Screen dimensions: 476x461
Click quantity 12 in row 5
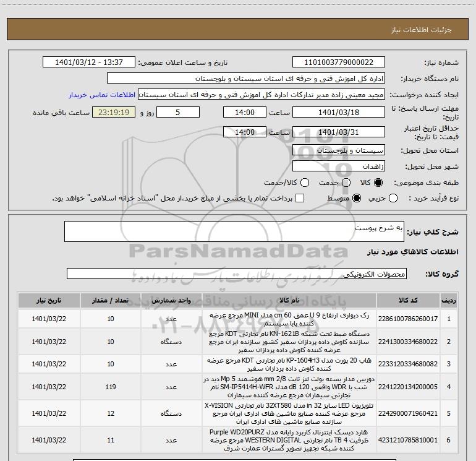click(111, 413)
